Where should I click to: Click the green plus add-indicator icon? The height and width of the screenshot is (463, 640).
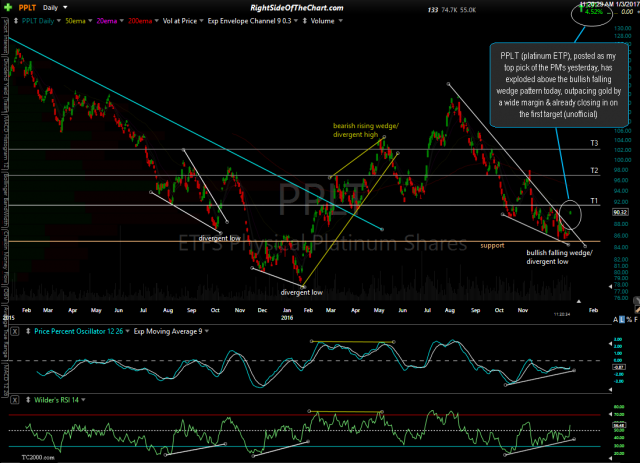coord(8,7)
